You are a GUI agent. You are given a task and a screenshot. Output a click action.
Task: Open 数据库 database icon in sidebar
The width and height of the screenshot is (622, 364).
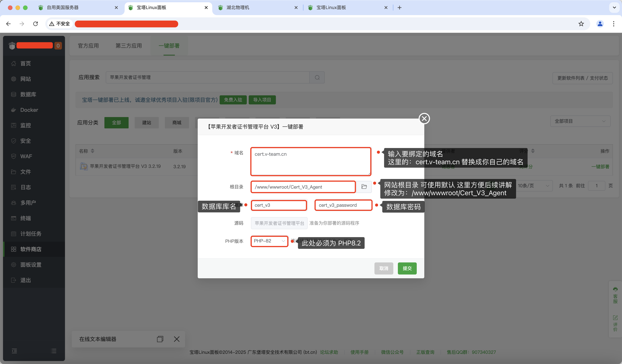pyautogui.click(x=14, y=94)
